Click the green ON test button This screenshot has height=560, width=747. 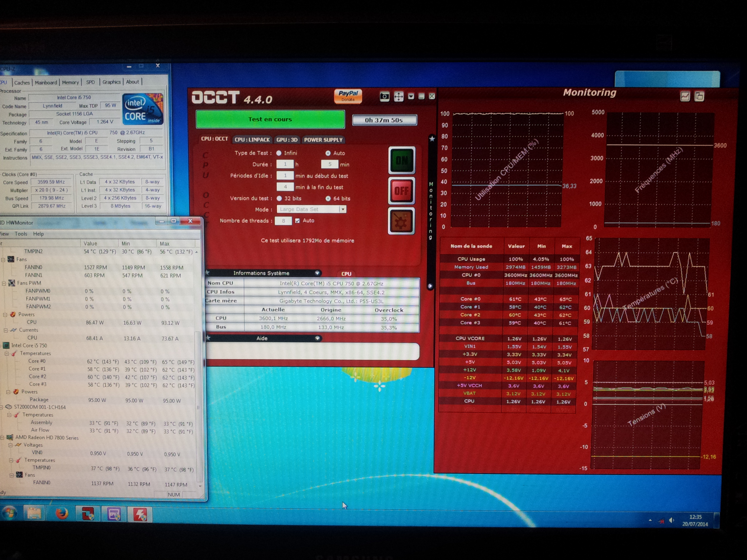[x=401, y=160]
